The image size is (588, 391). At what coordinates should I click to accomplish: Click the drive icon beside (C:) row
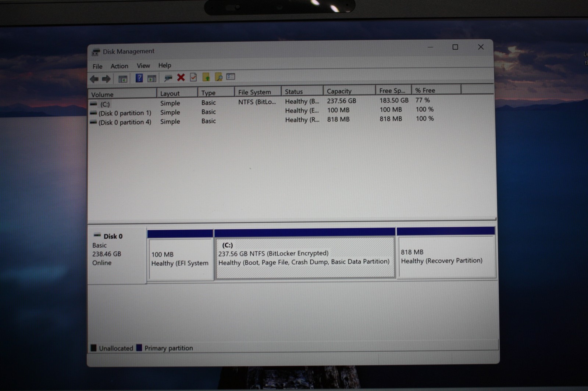94,104
